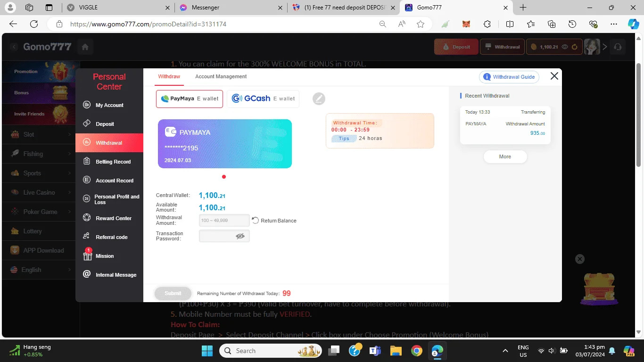
Task: Open Account Record section
Action: [x=109, y=181]
